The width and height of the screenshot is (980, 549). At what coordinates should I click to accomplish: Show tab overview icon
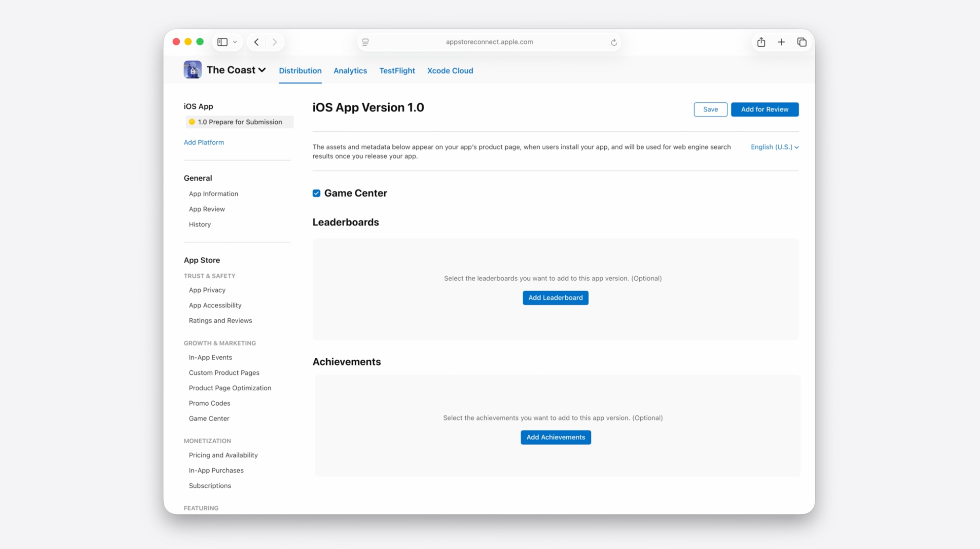click(802, 42)
